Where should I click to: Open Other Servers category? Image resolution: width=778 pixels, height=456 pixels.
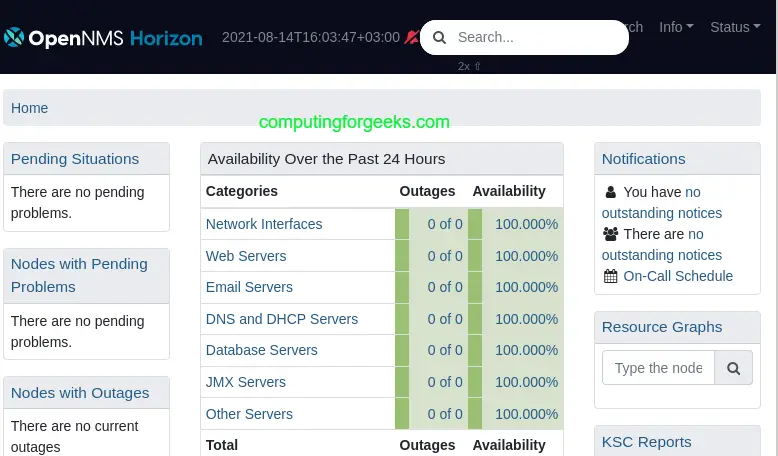249,414
